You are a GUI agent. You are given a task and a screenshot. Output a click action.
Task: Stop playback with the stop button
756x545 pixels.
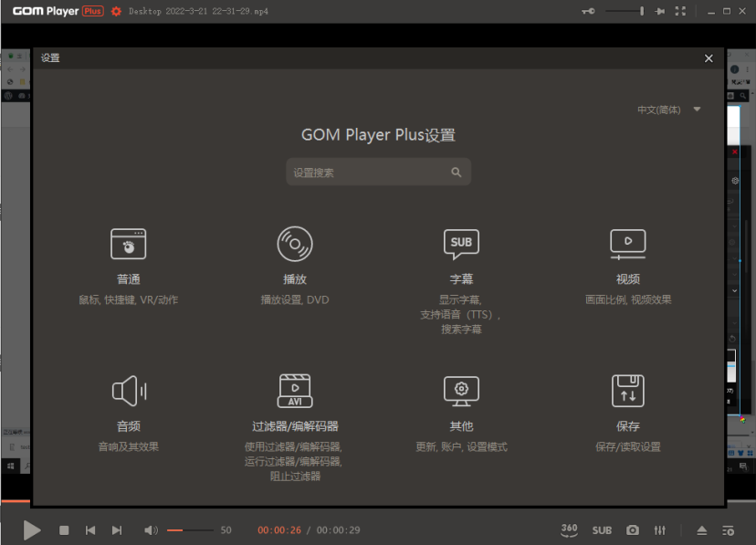click(64, 530)
